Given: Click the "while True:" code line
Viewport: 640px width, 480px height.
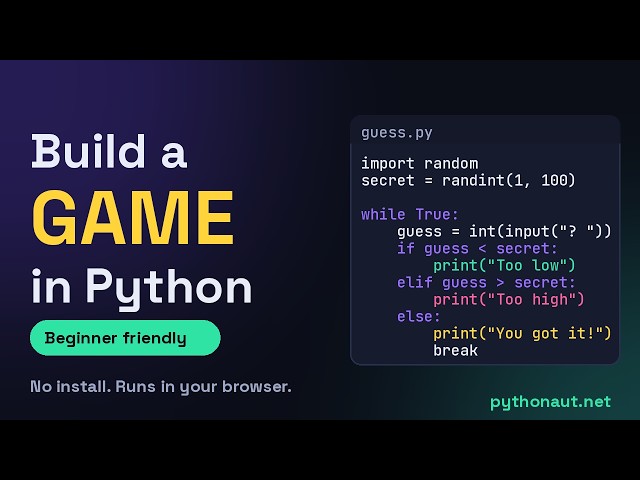Looking at the screenshot, I should [x=410, y=214].
